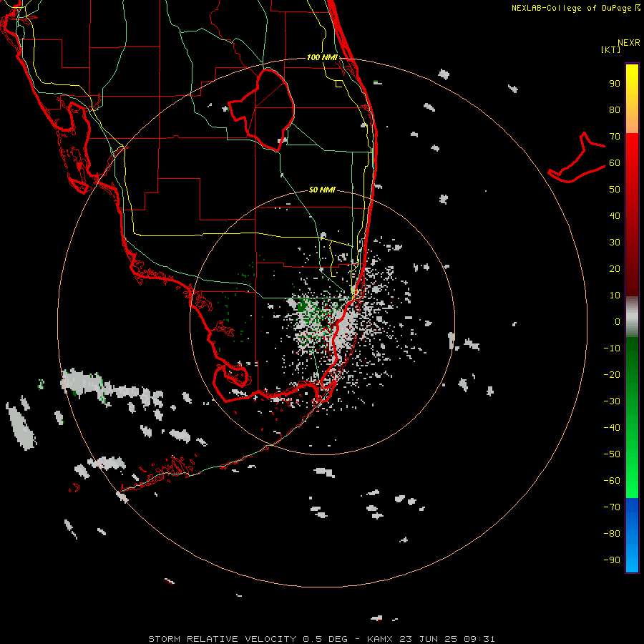The width and height of the screenshot is (644, 644).
Task: Click the -80 knot scale label
Action: point(612,534)
